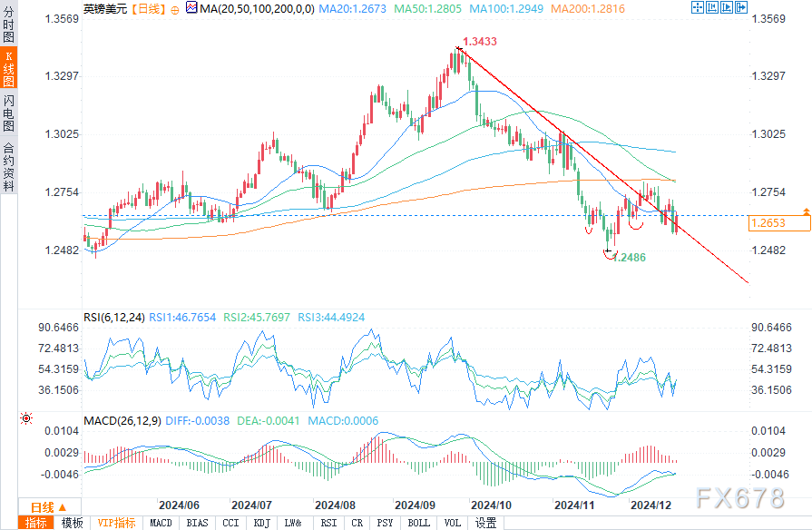Click the 2024/06 date on time axis
Image resolution: width=812 pixels, height=530 pixels.
tap(179, 505)
